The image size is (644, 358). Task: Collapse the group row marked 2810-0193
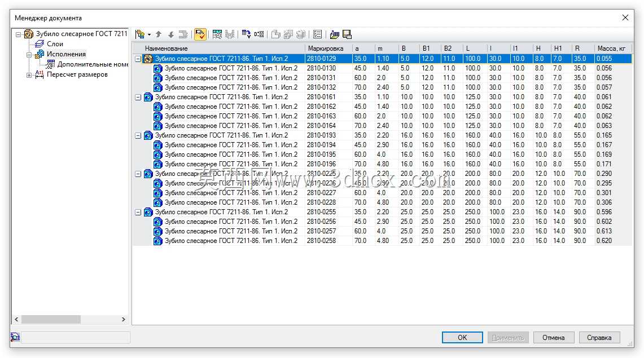click(x=138, y=136)
